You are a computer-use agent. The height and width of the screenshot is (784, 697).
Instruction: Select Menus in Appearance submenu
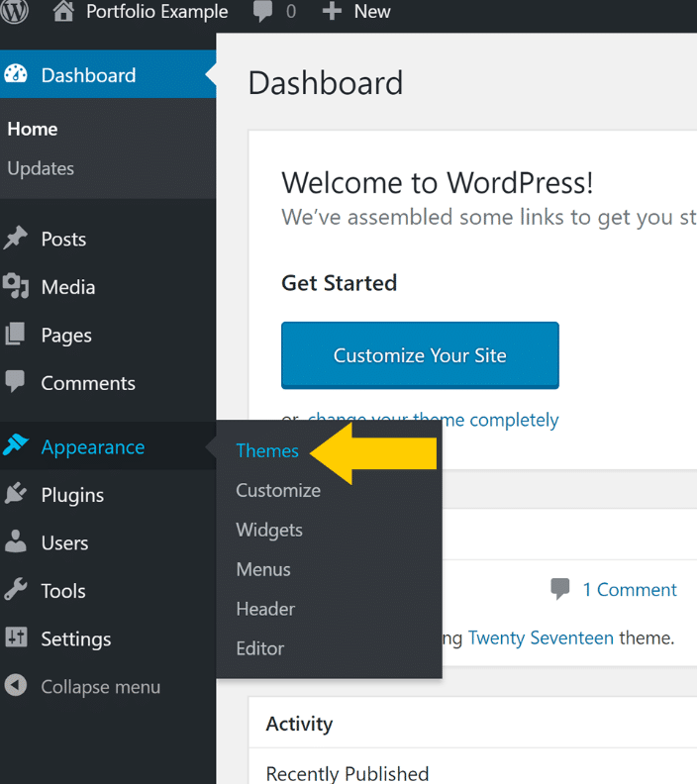(263, 569)
